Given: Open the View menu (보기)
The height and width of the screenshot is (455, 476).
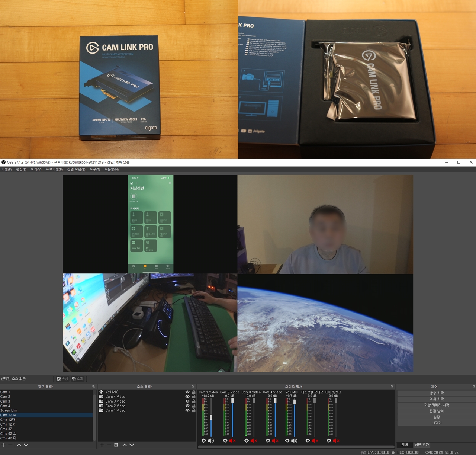Looking at the screenshot, I should [36, 169].
